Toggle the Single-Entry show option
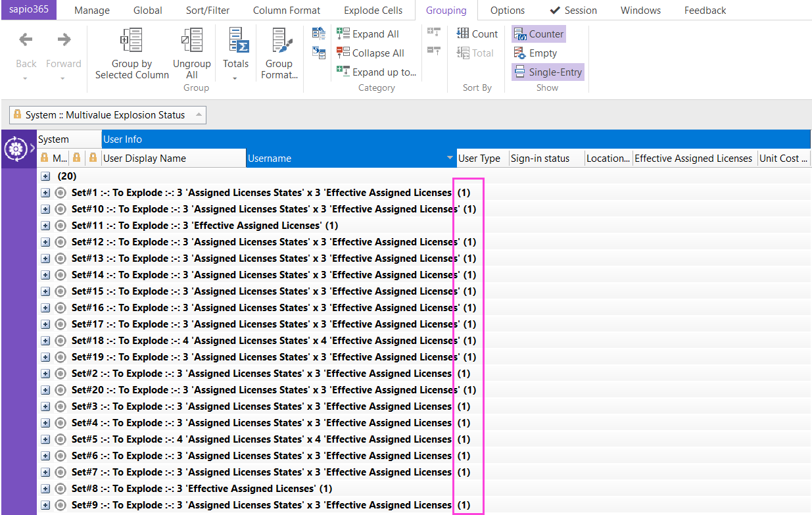Screen dimensions: 812x515 (x=548, y=72)
